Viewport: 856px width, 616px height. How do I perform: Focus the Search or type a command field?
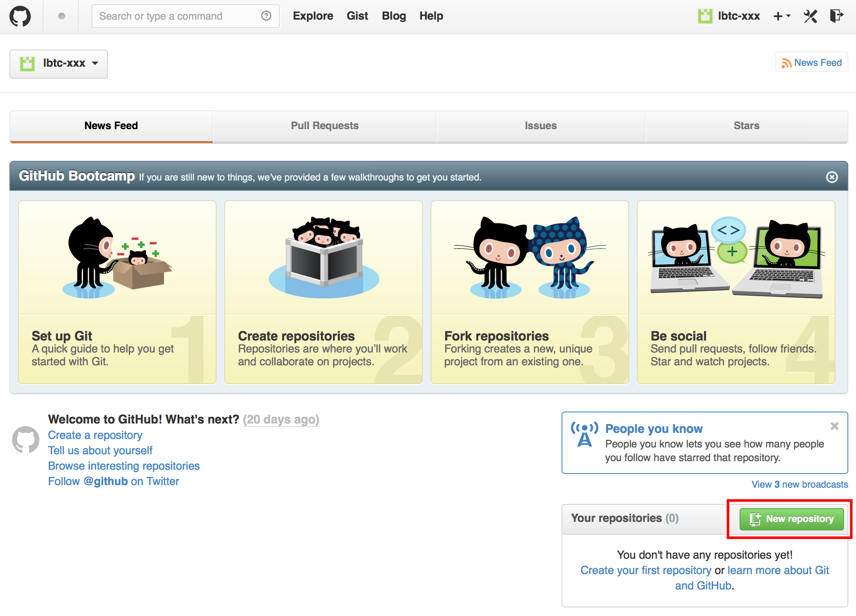click(185, 16)
